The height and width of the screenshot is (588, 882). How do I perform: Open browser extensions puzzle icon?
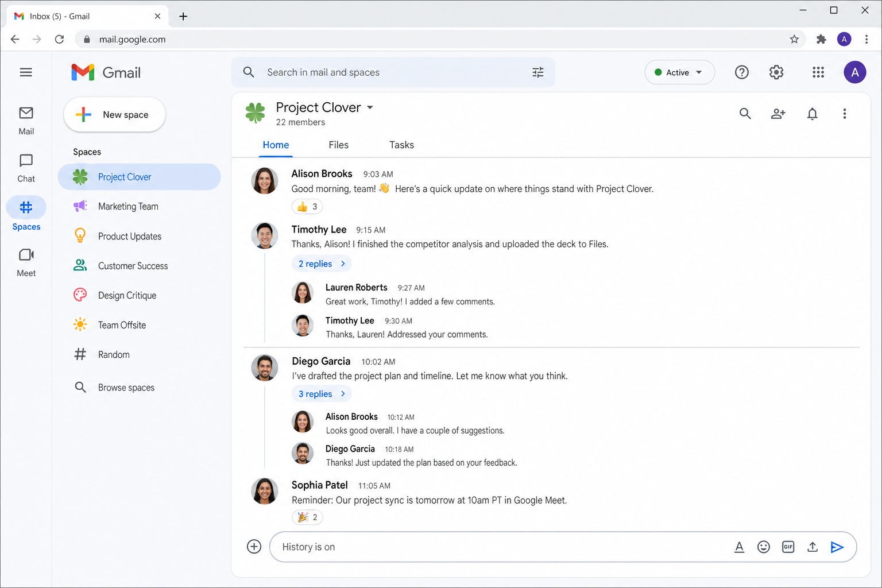coord(821,39)
